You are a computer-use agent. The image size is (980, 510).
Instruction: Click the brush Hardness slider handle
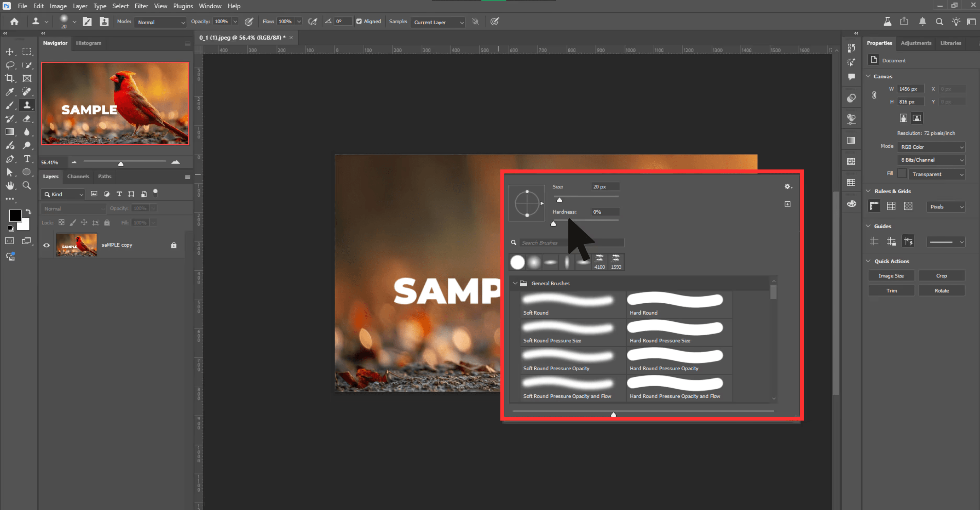click(554, 224)
